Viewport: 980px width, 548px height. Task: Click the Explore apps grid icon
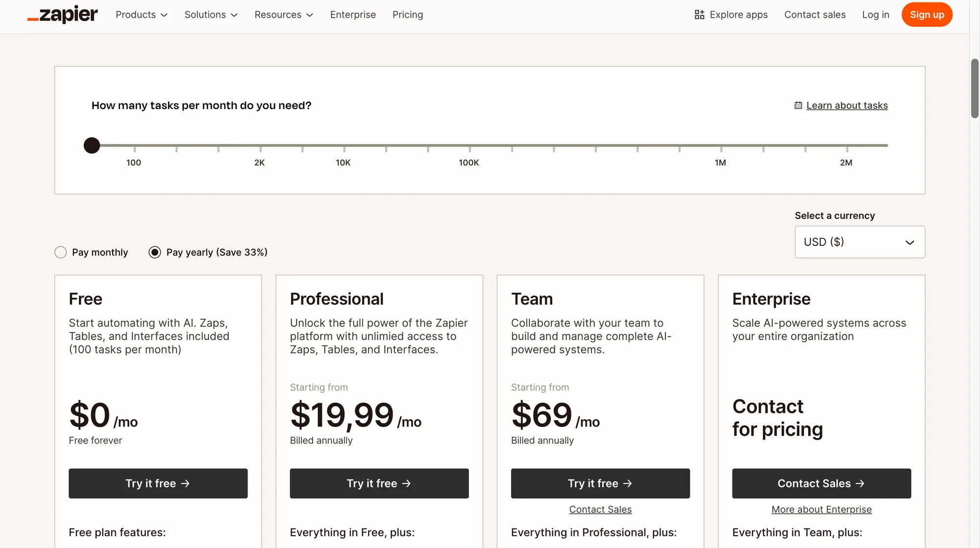[699, 15]
